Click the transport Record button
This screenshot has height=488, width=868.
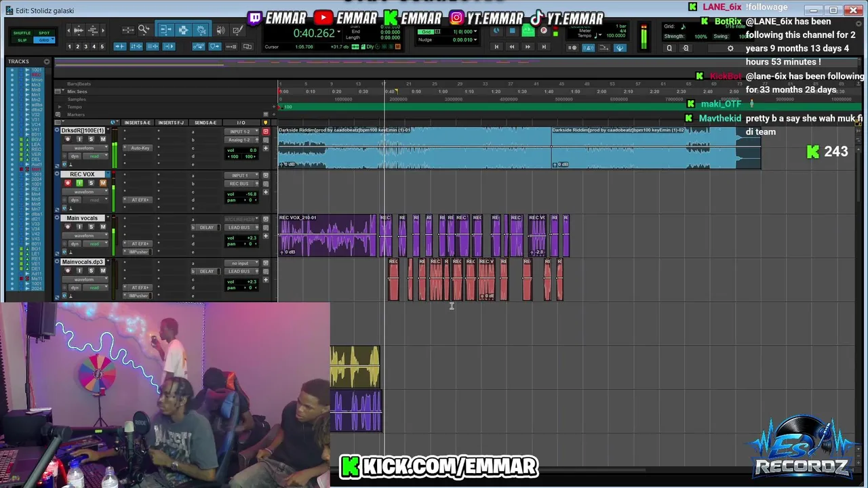[543, 30]
